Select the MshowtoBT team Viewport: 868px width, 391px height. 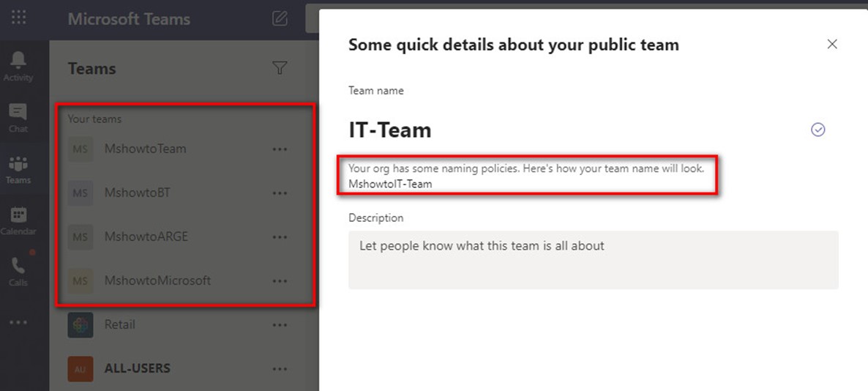click(x=138, y=193)
